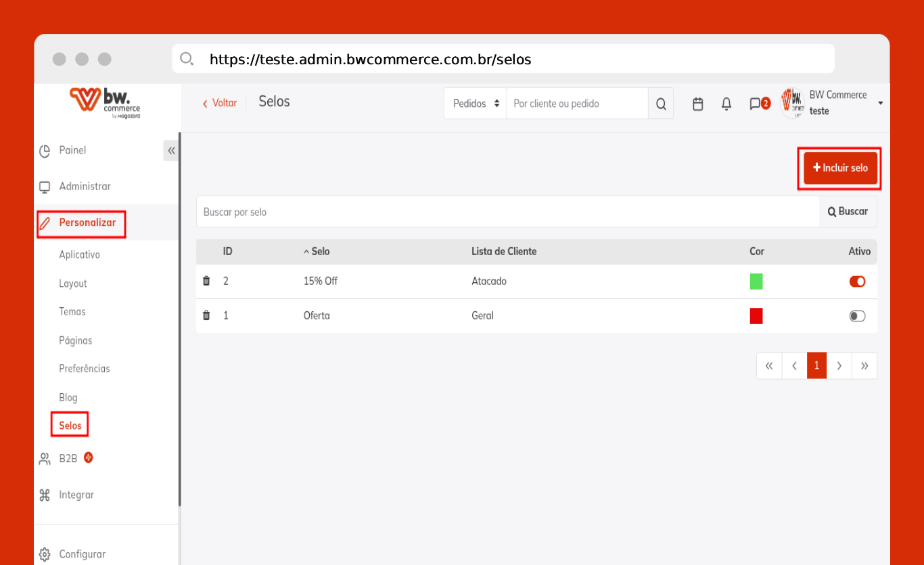The height and width of the screenshot is (565, 924).
Task: Sort the table by Selo column
Action: (317, 252)
